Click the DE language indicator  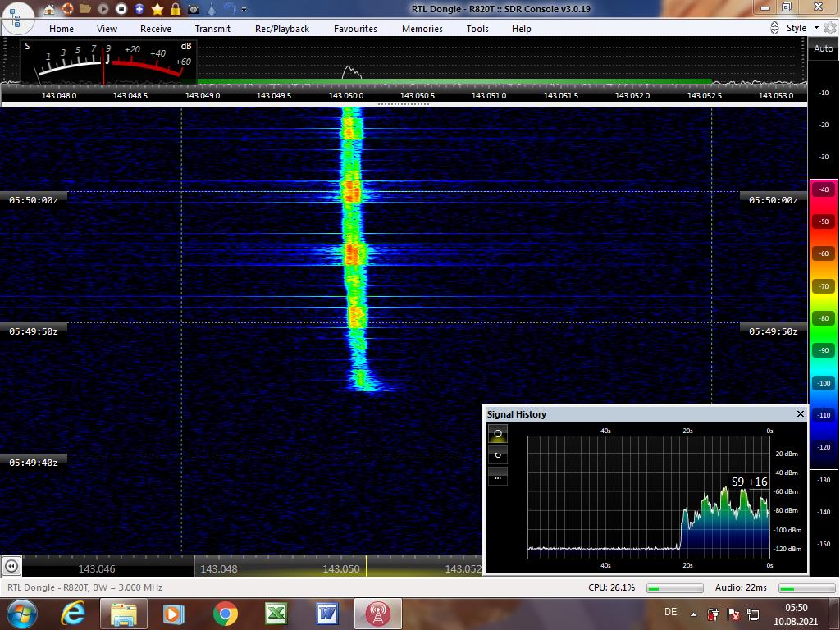(x=671, y=612)
